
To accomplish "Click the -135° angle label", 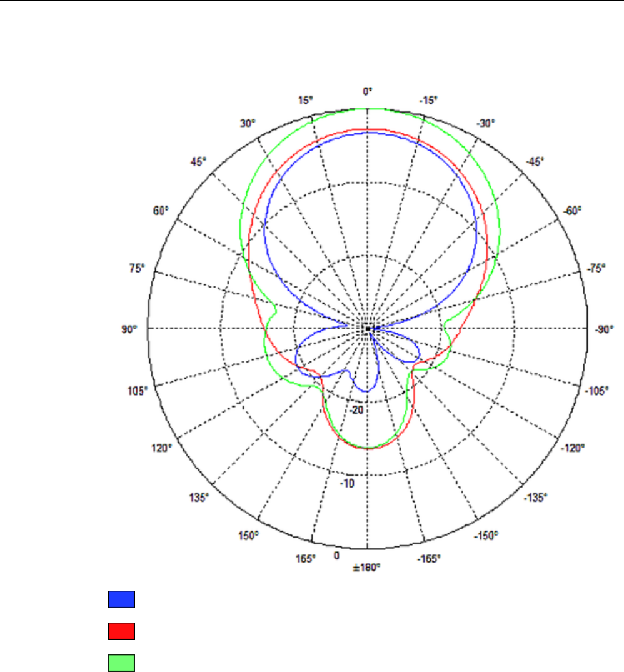I will pos(535,498).
